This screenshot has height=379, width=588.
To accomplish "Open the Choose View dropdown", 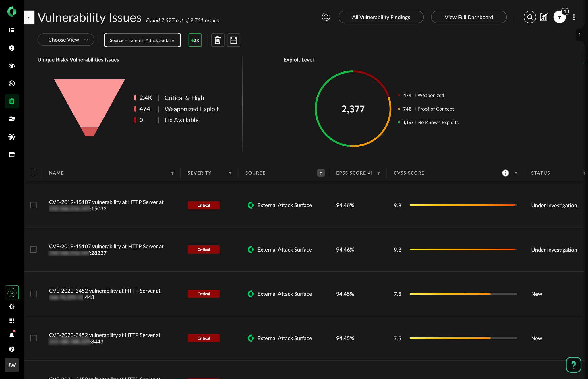I will click(66, 40).
